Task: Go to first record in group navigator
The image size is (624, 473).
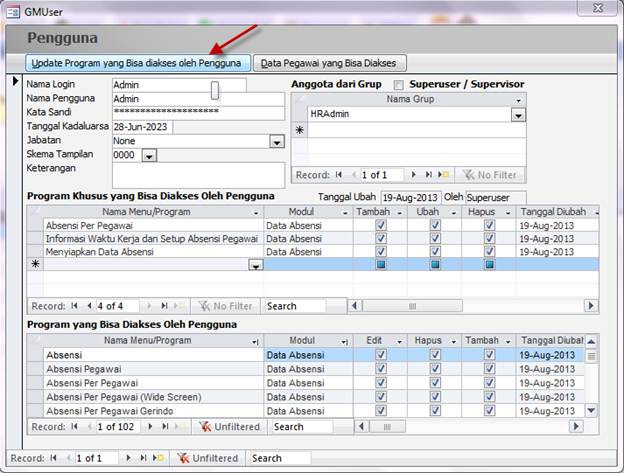Action: pyautogui.click(x=339, y=175)
